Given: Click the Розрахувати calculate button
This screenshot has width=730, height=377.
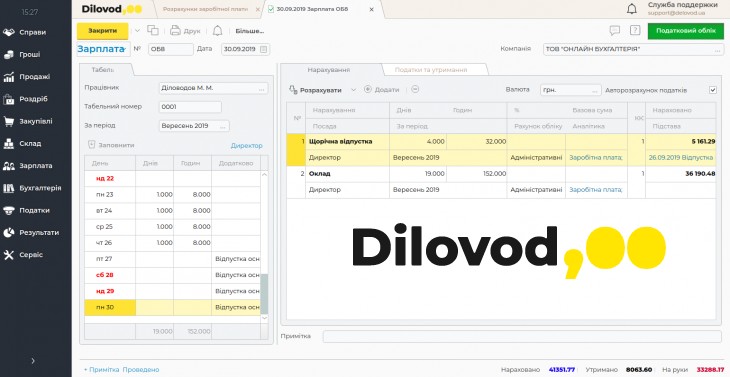Looking at the screenshot, I should coord(315,90).
